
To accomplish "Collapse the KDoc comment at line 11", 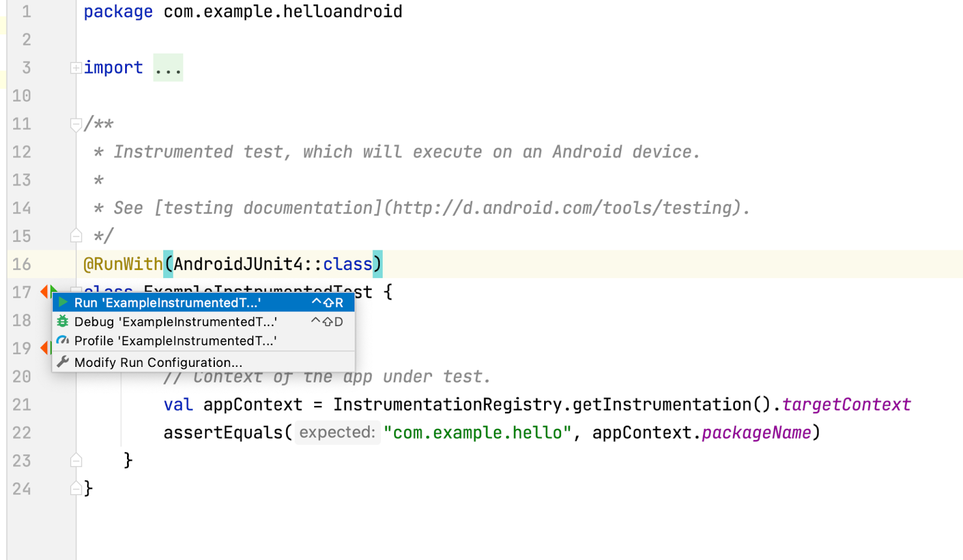I will pos(76,125).
